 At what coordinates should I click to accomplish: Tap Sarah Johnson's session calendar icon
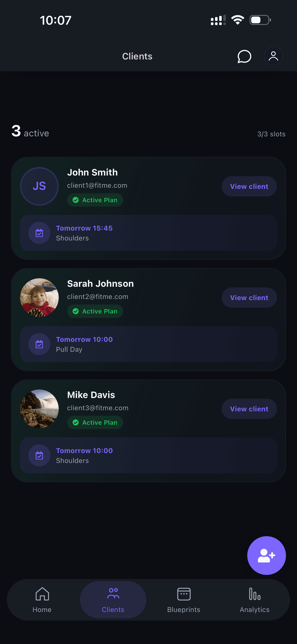(x=39, y=344)
